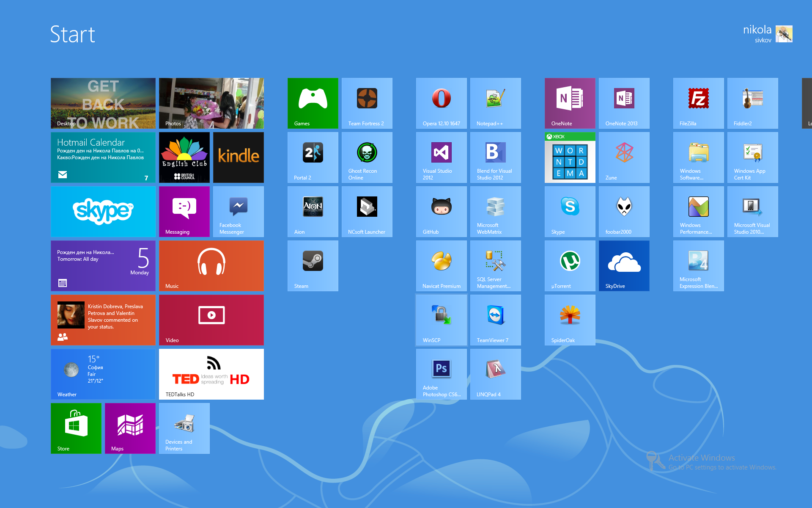Open Microsoft Visual Studio 2010 tile

click(753, 212)
